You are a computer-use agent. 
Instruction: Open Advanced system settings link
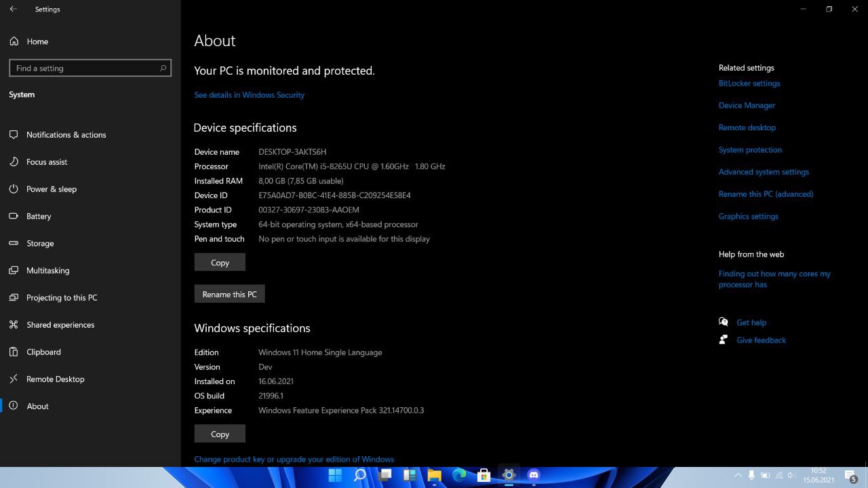(x=764, y=172)
